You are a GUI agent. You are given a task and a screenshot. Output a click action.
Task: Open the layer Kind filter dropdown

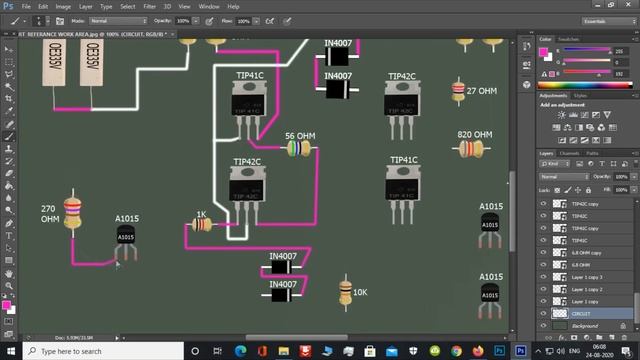click(x=555, y=164)
